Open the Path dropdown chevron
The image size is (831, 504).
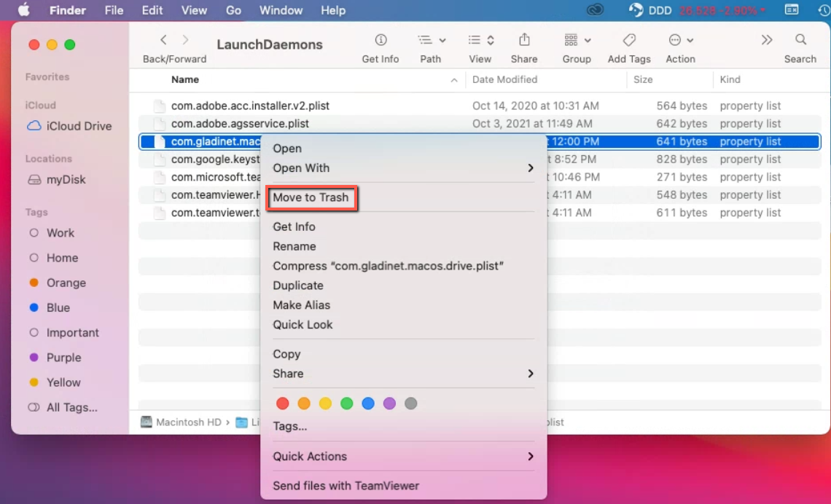coord(442,40)
